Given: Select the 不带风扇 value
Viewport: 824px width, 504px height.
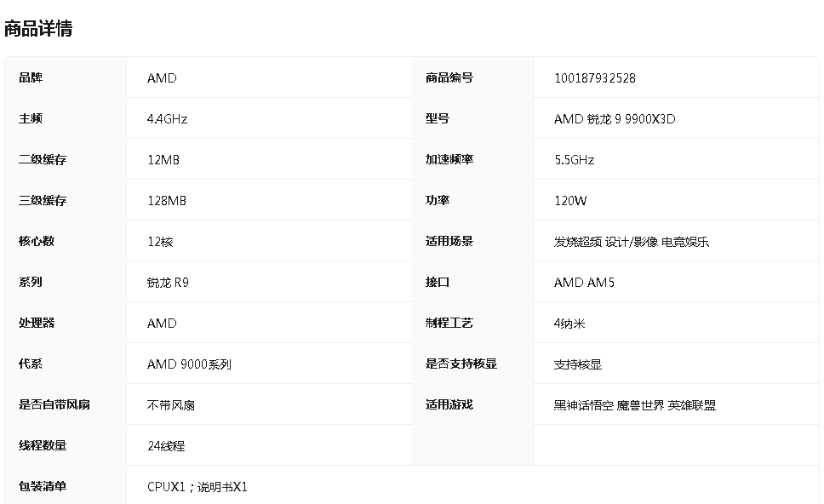Looking at the screenshot, I should (171, 405).
